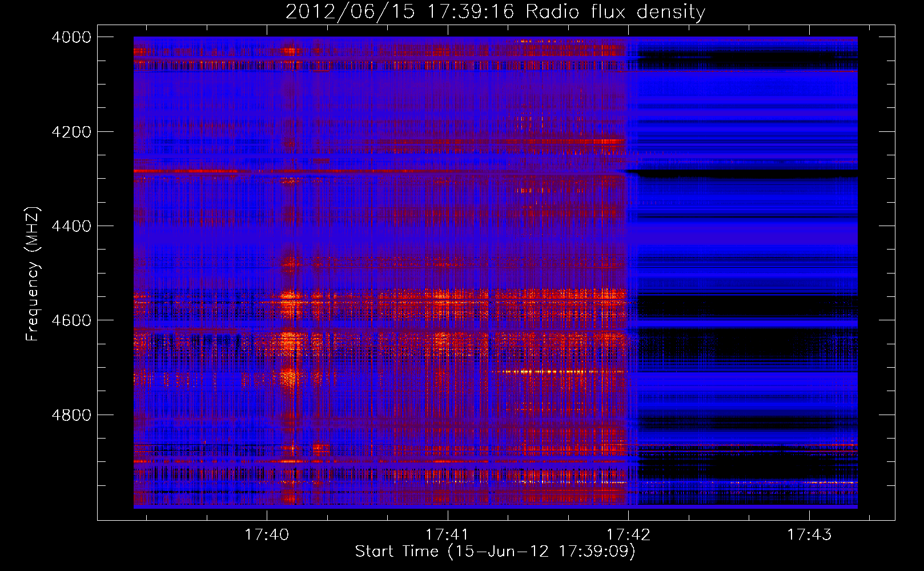Image resolution: width=924 pixels, height=571 pixels.
Task: Click the 17:41 time tick label
Action: click(x=447, y=535)
